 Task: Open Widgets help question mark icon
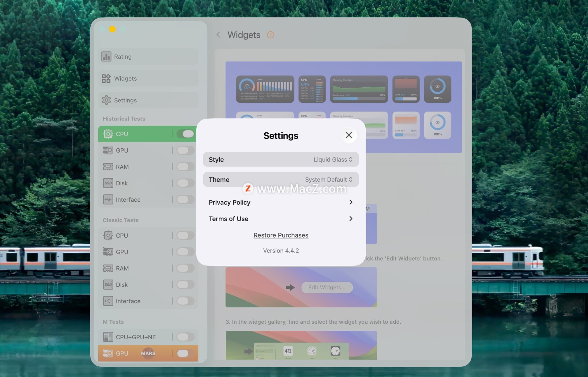pyautogui.click(x=270, y=35)
